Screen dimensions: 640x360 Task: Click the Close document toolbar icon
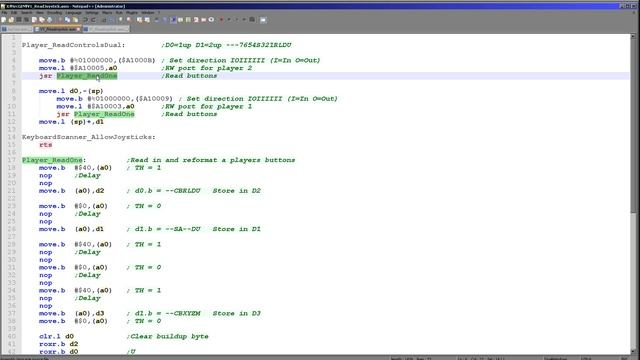click(x=34, y=20)
